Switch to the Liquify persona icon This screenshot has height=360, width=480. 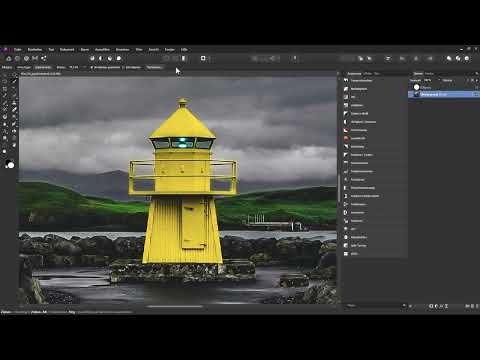click(x=17, y=58)
